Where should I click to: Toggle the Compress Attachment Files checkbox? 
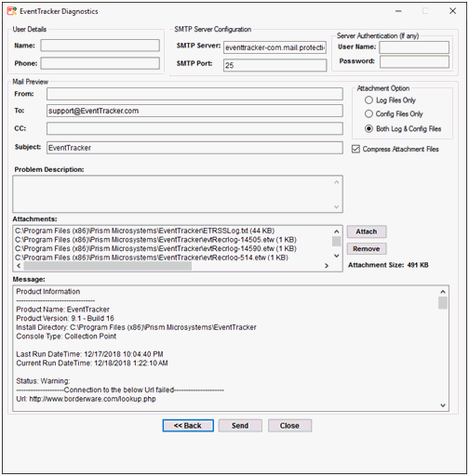[x=355, y=149]
